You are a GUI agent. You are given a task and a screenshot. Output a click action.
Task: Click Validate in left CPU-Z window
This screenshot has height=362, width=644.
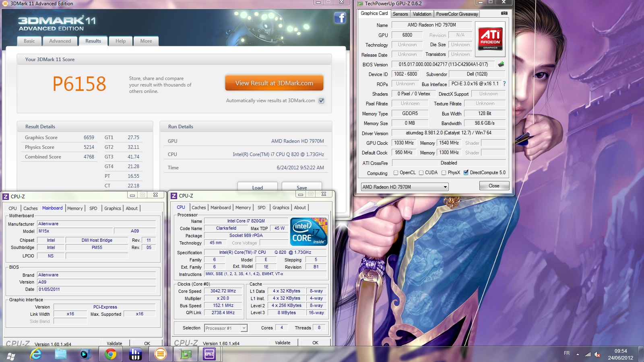[114, 343]
